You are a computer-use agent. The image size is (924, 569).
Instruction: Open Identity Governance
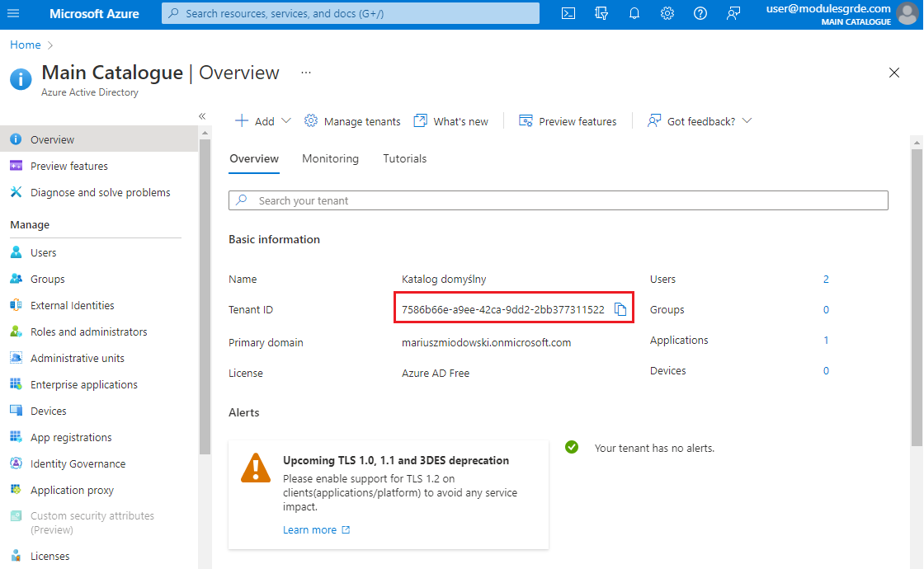tap(99, 464)
